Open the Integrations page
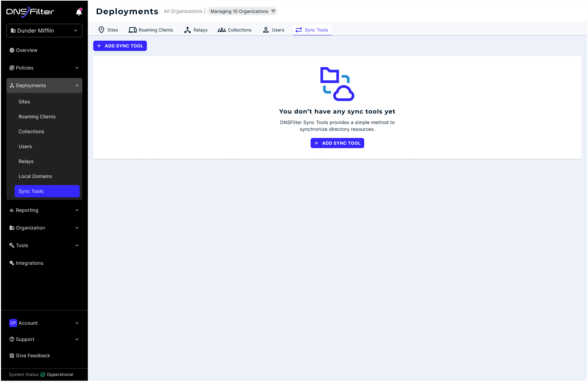The image size is (588, 382). (44, 263)
